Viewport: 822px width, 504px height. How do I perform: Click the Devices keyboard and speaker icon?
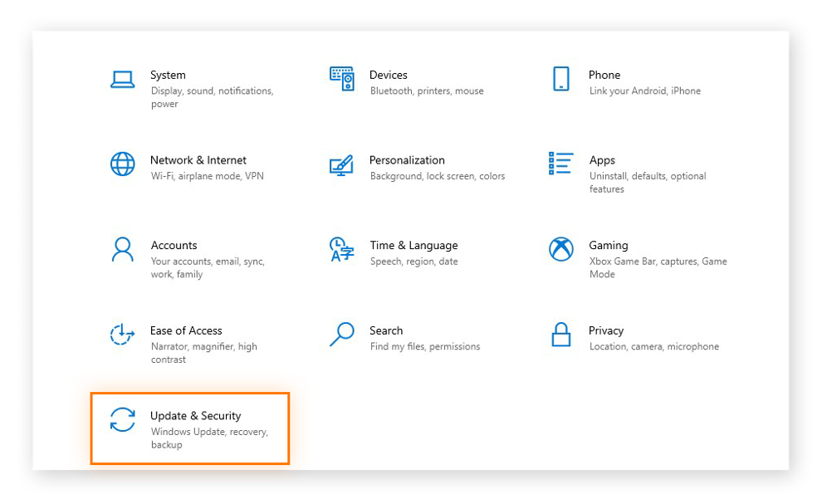[342, 79]
